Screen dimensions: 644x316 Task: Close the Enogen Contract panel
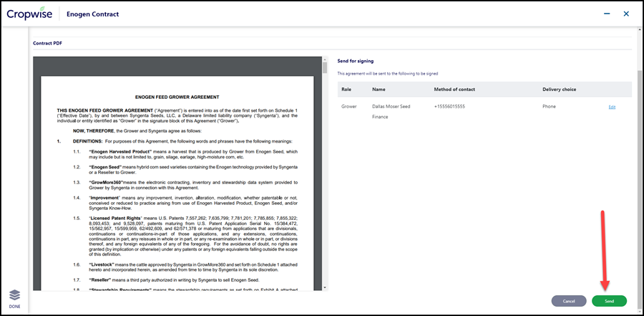[626, 14]
